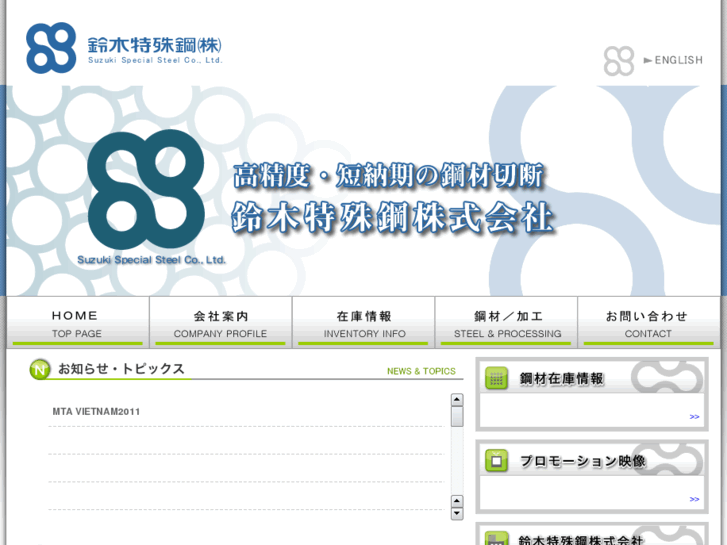Open the 鋼材在庫情報 panel heading

point(561,378)
